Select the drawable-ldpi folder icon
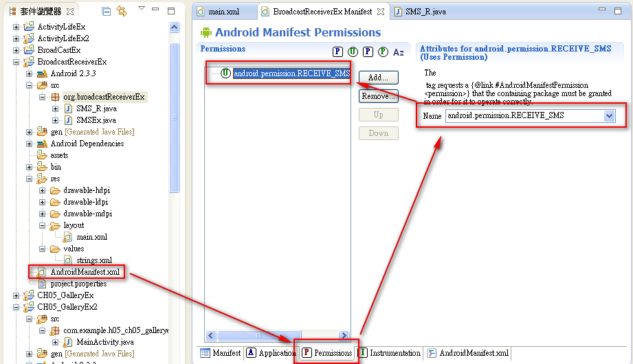 click(x=55, y=202)
